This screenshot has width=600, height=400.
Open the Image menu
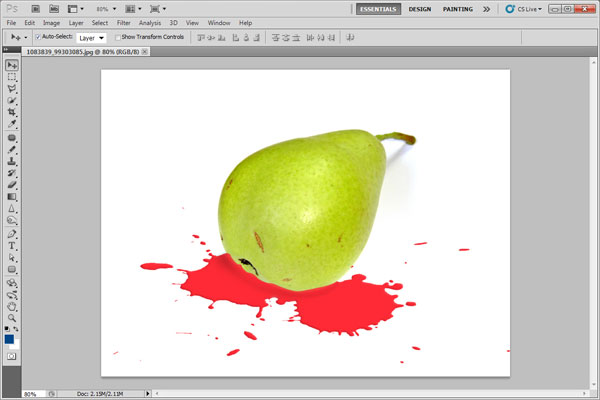[x=51, y=22]
